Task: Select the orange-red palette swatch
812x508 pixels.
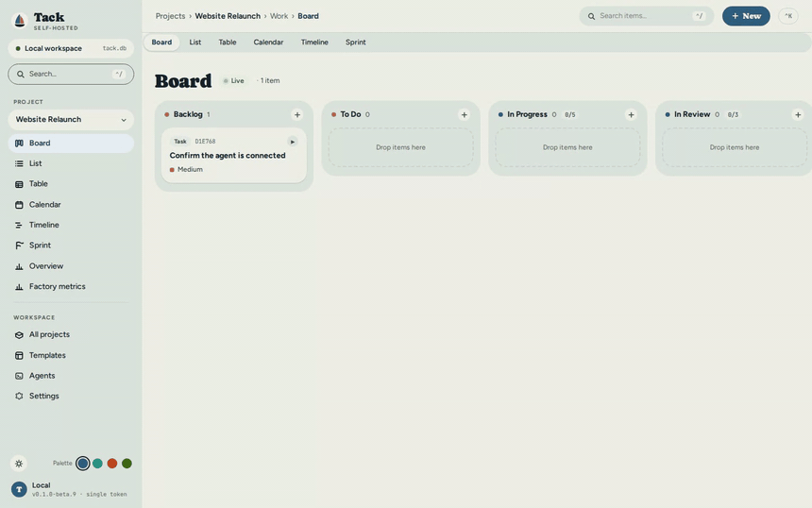Action: (111, 464)
